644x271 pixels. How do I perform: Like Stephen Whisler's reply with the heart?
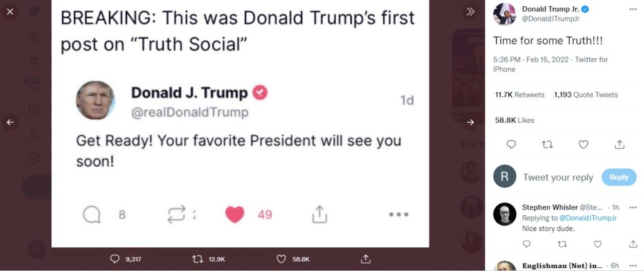click(x=597, y=244)
